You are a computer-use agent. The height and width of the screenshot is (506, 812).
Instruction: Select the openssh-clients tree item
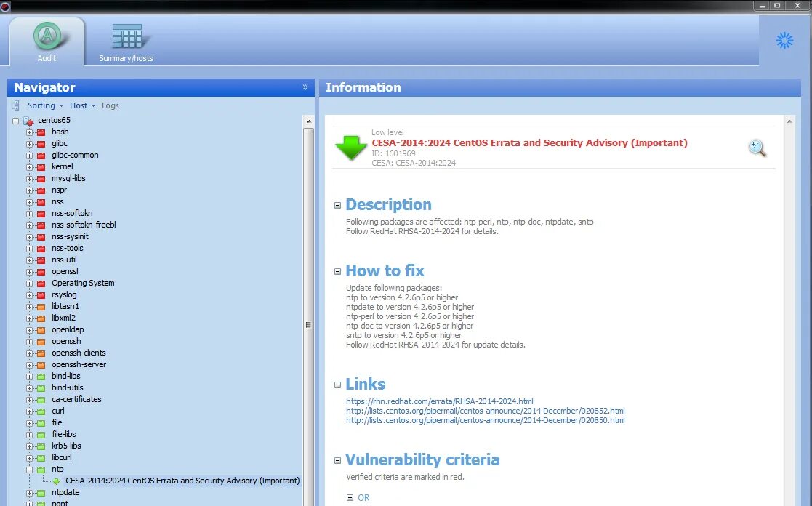[79, 353]
